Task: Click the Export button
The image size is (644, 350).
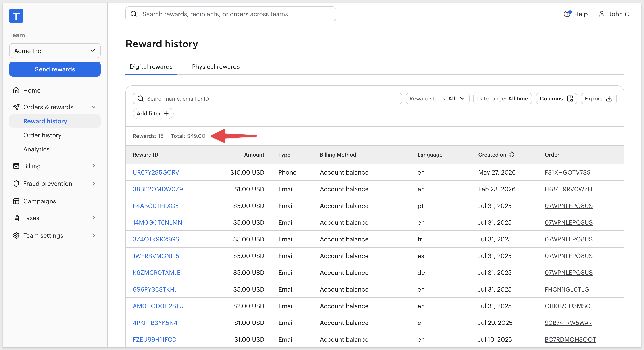Action: click(x=599, y=99)
